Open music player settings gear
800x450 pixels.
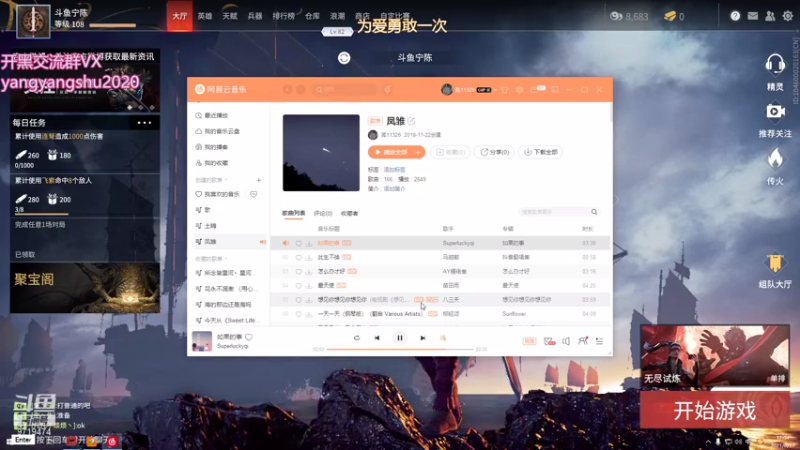(519, 90)
